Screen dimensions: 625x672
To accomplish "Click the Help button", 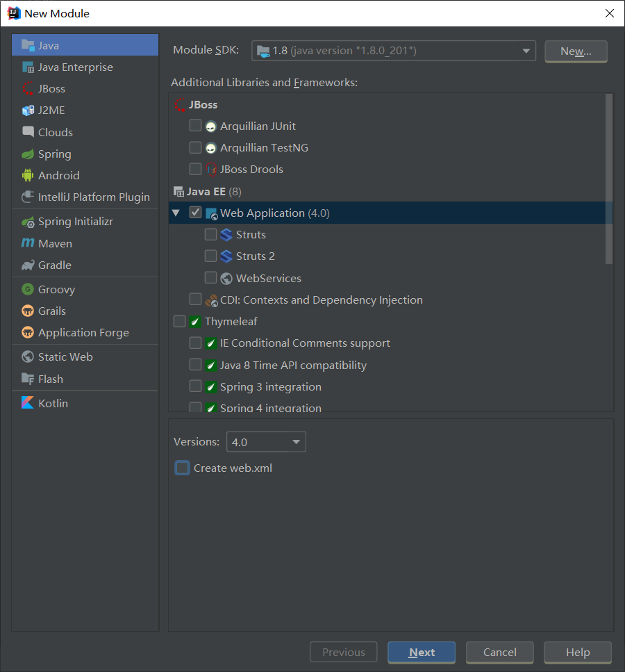I will pyautogui.click(x=578, y=653).
